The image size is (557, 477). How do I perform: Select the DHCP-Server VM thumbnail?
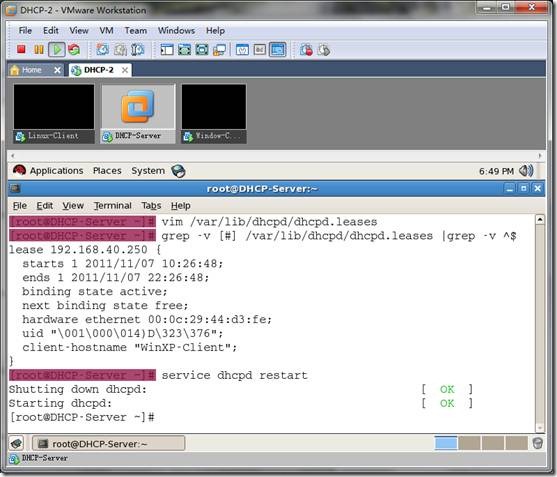[139, 114]
